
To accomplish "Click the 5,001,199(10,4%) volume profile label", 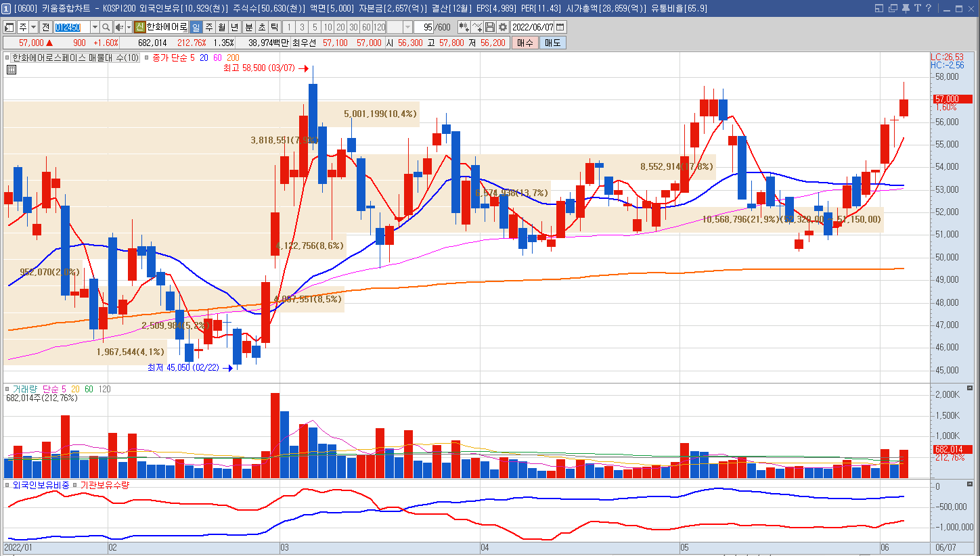I will tap(380, 114).
